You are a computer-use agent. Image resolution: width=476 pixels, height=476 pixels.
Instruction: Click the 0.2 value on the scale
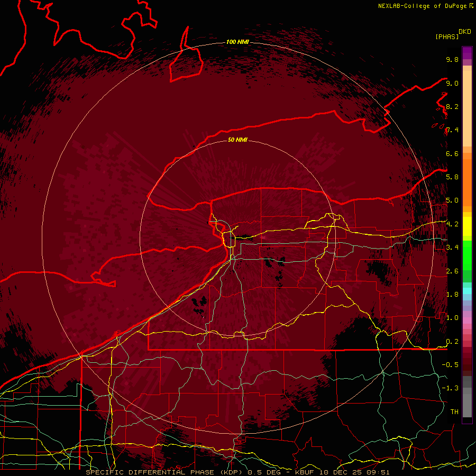pos(452,342)
